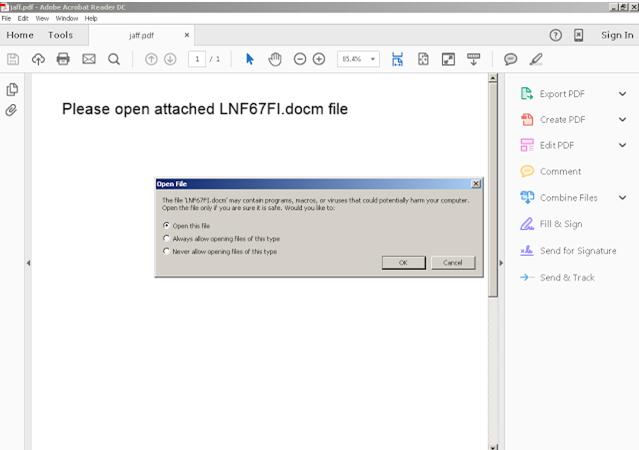Open the View menu
Image resolution: width=639 pixels, height=450 pixels.
tap(42, 18)
